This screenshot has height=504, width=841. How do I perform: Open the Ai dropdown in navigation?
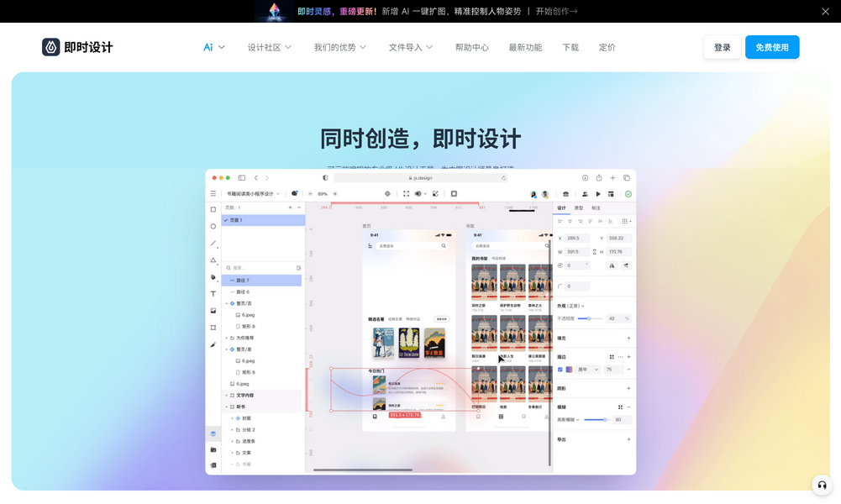pos(214,47)
